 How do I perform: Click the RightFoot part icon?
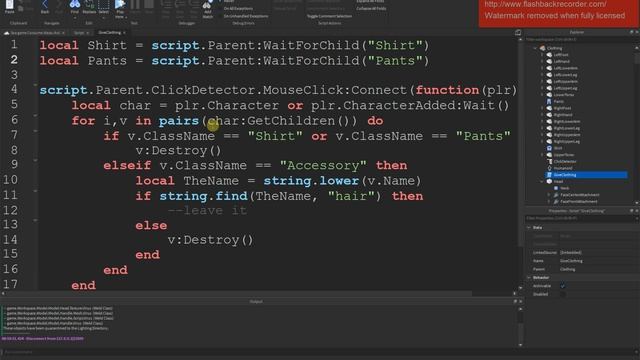coord(549,108)
